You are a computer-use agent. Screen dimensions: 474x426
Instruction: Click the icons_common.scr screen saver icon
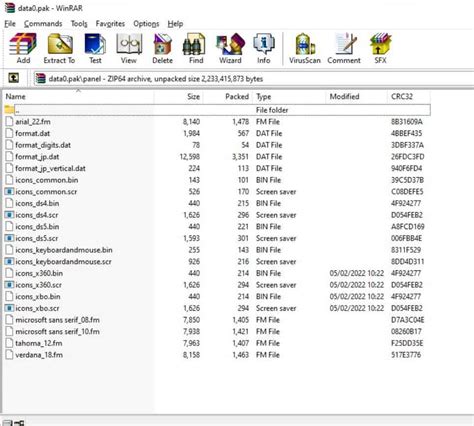click(x=9, y=192)
